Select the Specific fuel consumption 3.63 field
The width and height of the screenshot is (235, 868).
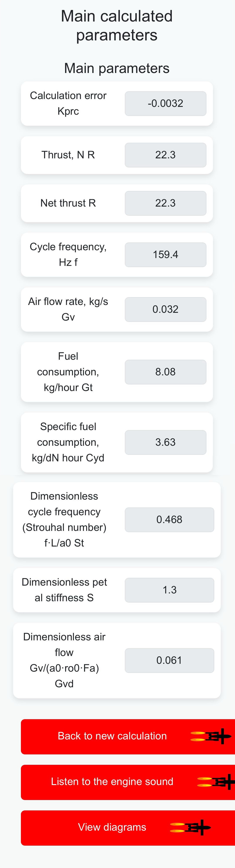point(166,442)
